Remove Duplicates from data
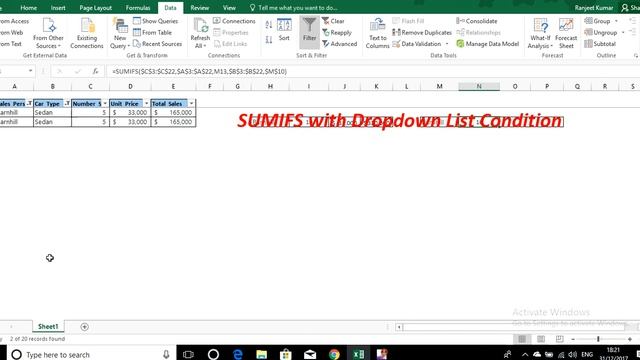Image resolution: width=640 pixels, height=360 pixels. [422, 32]
